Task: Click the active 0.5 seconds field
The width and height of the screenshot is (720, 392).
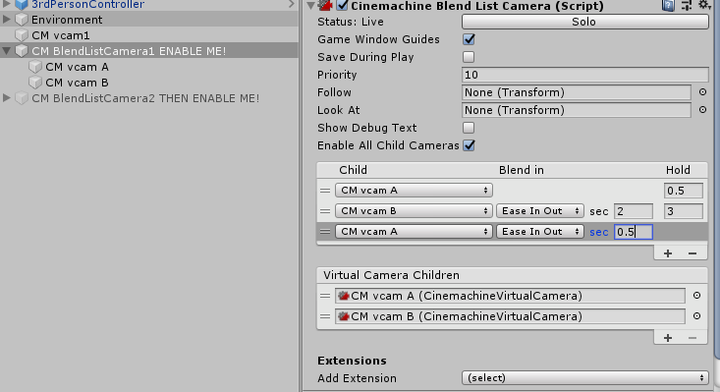Action: [633, 232]
